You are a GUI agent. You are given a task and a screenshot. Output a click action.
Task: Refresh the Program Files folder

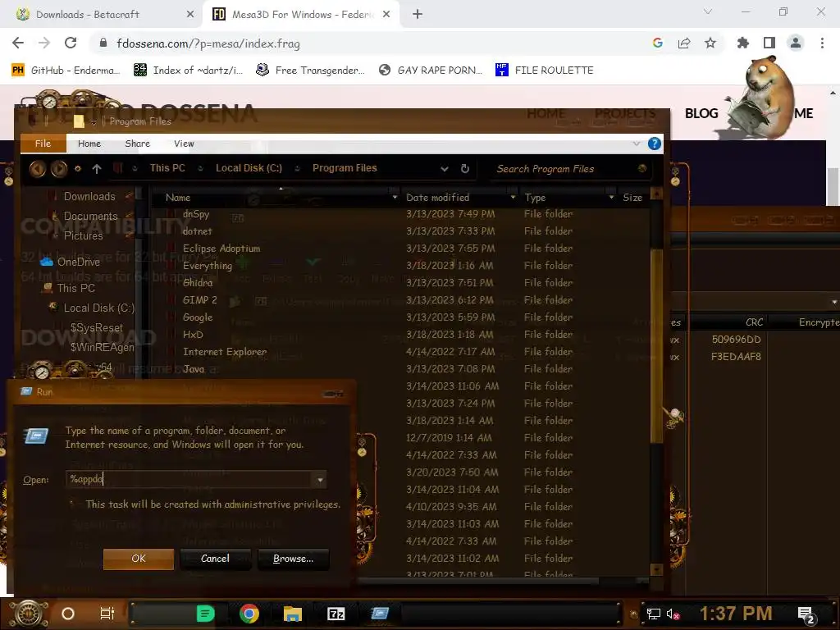465,169
